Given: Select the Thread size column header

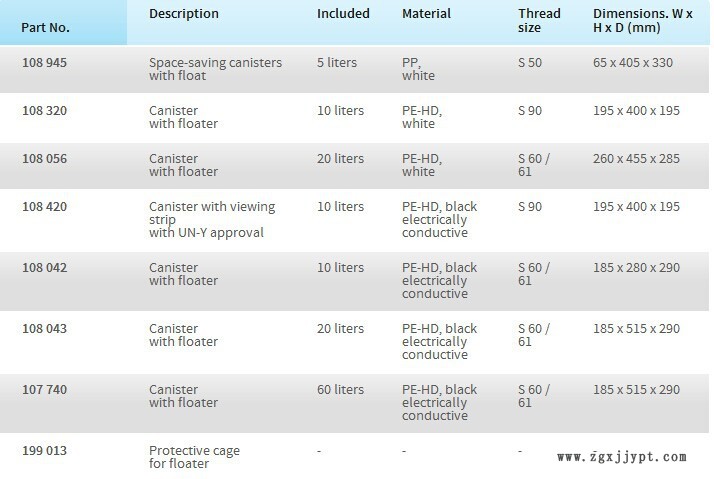Looking at the screenshot, I should tap(539, 21).
